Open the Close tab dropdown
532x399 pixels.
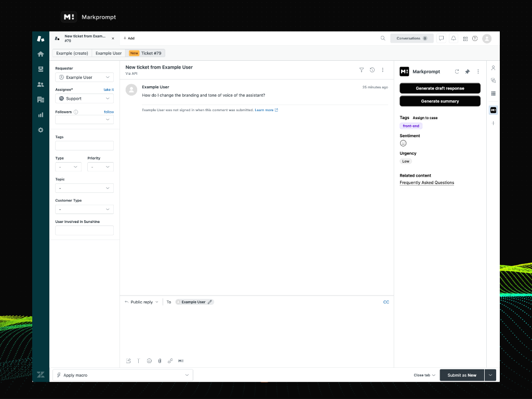(424, 375)
